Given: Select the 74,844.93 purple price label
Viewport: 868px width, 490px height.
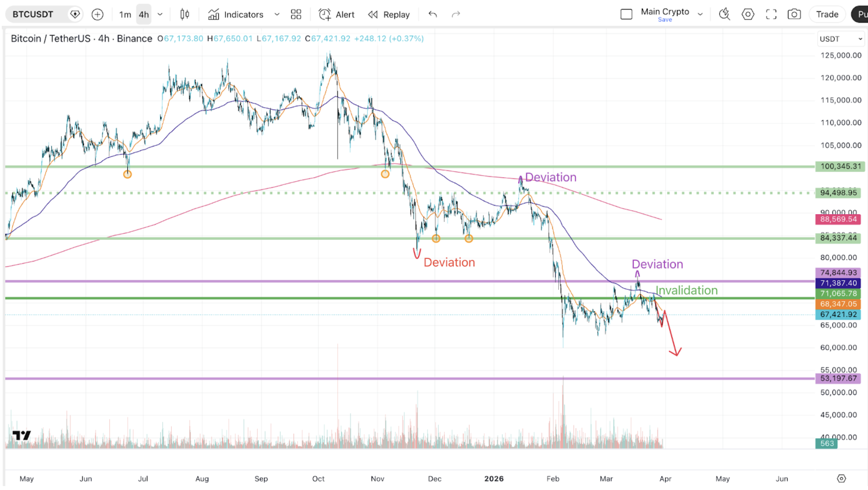Looking at the screenshot, I should click(838, 272).
